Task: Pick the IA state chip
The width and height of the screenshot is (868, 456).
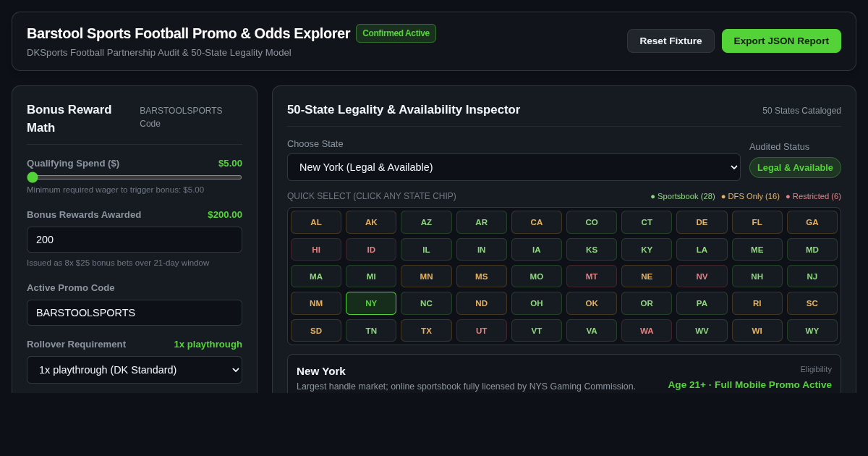Action: point(537,250)
